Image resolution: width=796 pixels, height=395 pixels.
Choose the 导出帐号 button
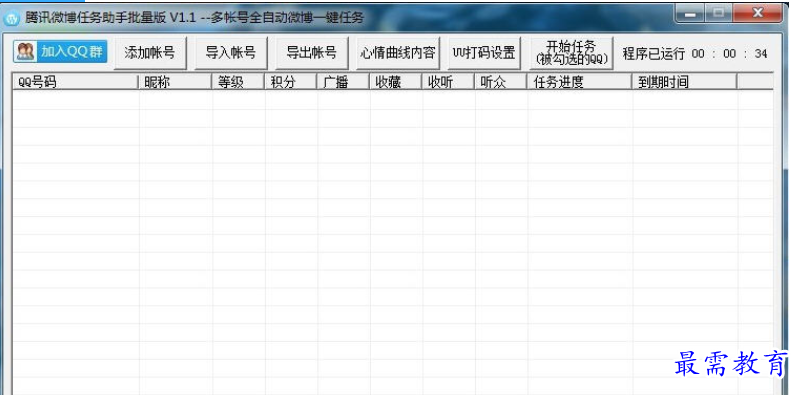pos(312,53)
